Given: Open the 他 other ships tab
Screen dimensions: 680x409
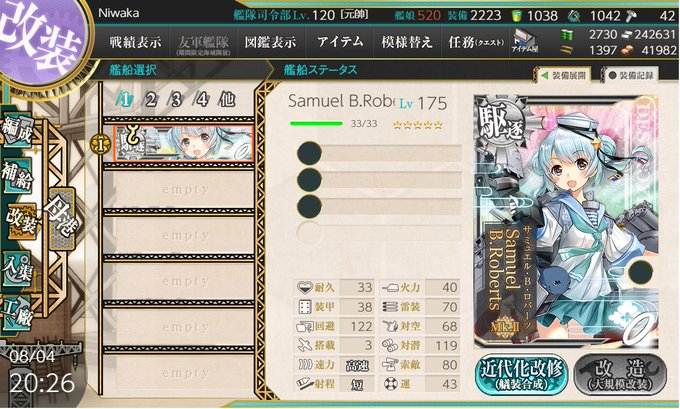Looking at the screenshot, I should pos(226,100).
